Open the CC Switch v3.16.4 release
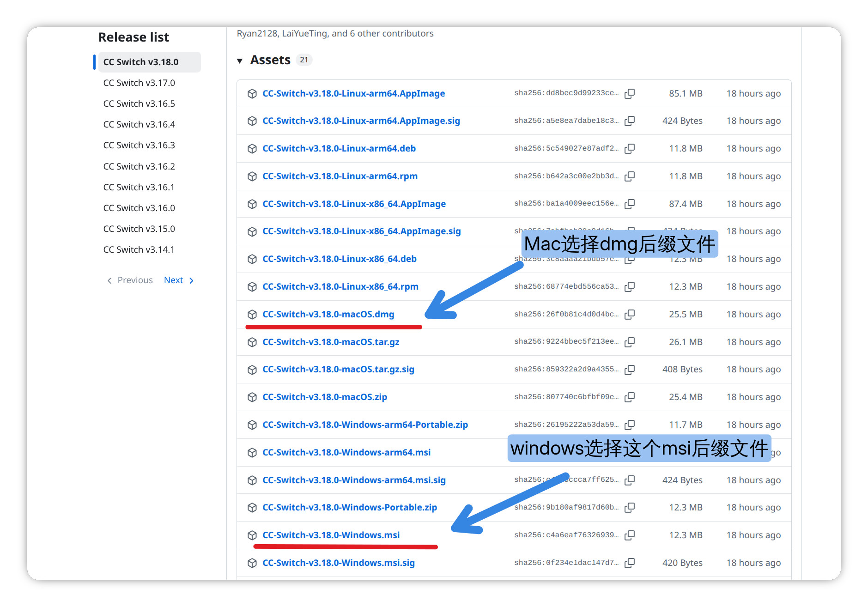The width and height of the screenshot is (868, 607). pos(139,124)
